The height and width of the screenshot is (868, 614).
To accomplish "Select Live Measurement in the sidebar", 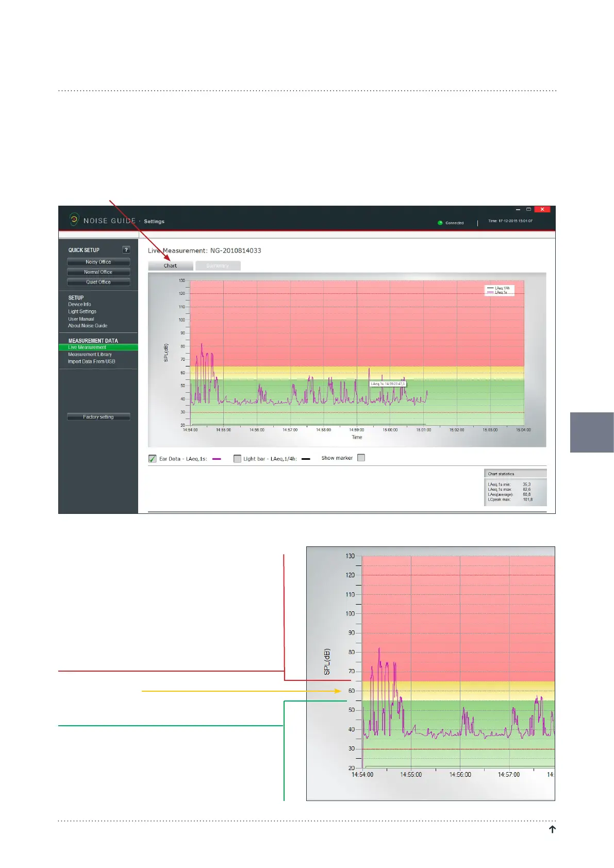I will (98, 347).
